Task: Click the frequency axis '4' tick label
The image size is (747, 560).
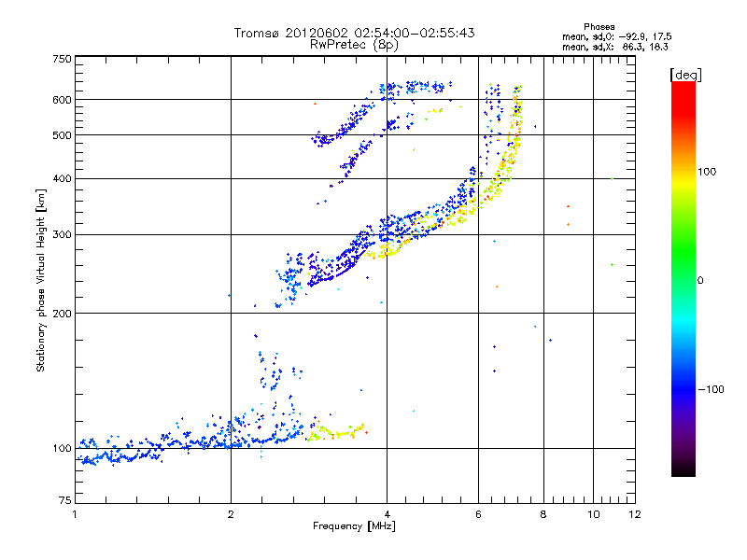Action: coord(388,515)
